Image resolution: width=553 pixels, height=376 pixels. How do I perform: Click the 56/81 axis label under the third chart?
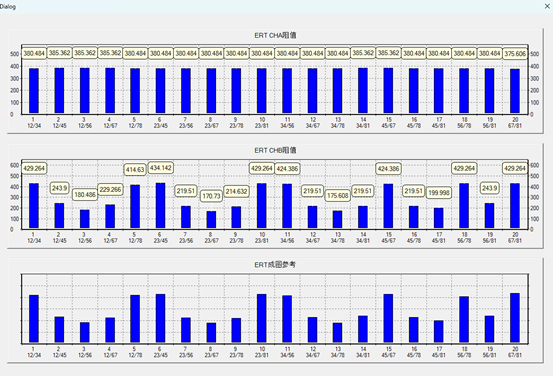pos(490,355)
